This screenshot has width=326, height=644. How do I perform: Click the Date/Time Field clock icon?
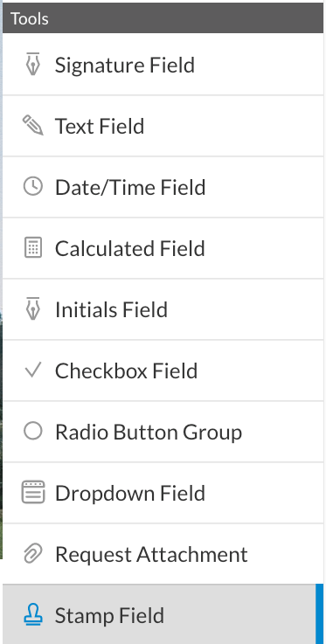(x=33, y=186)
